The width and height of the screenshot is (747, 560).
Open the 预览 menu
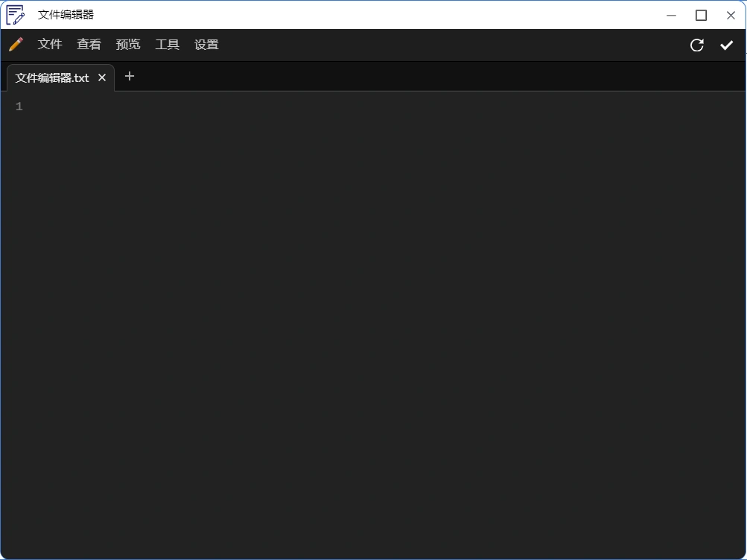point(128,45)
